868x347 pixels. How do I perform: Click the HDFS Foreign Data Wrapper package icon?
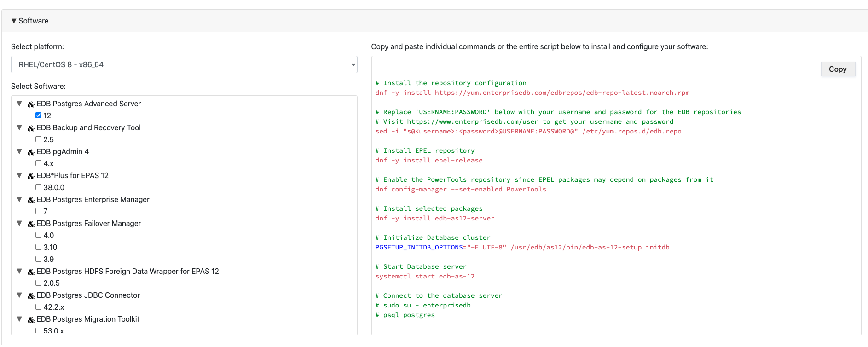tap(31, 272)
